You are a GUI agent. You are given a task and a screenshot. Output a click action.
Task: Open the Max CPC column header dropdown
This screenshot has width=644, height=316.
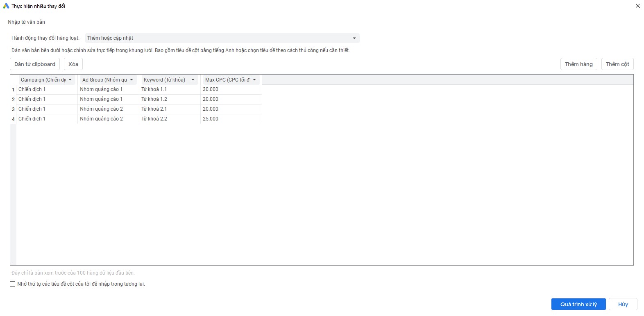tap(254, 80)
